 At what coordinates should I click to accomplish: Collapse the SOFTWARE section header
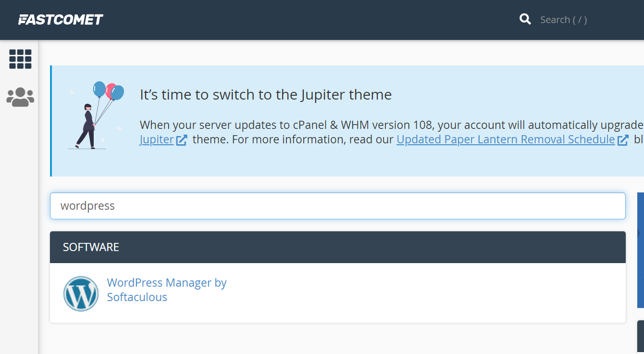click(x=338, y=247)
